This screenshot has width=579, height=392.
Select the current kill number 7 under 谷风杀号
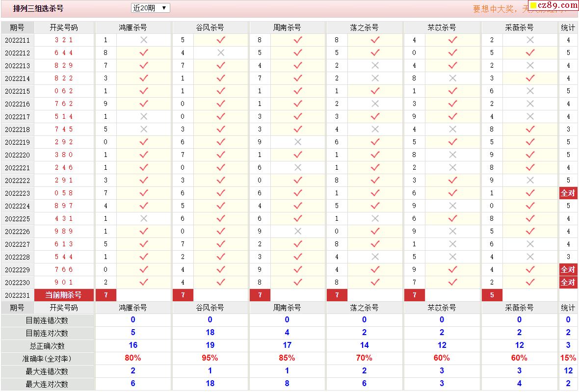(x=183, y=295)
